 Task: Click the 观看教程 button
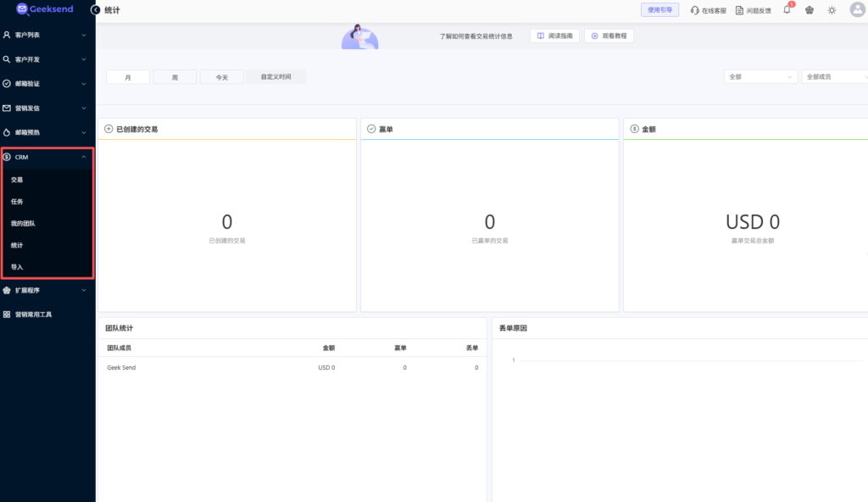(609, 36)
